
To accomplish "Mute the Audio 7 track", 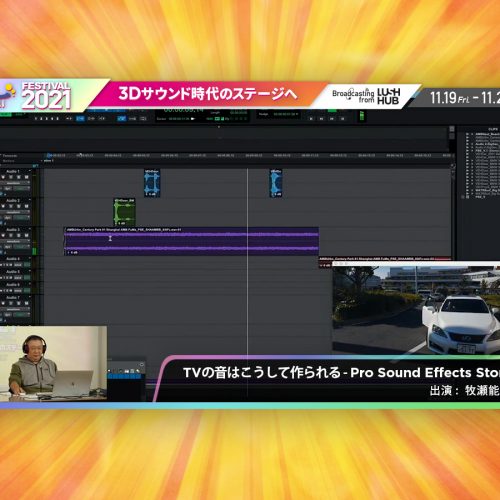I will tap(26, 303).
